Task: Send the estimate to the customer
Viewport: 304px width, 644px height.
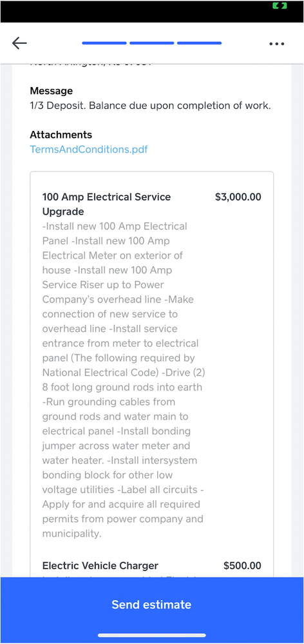Action: click(x=152, y=605)
